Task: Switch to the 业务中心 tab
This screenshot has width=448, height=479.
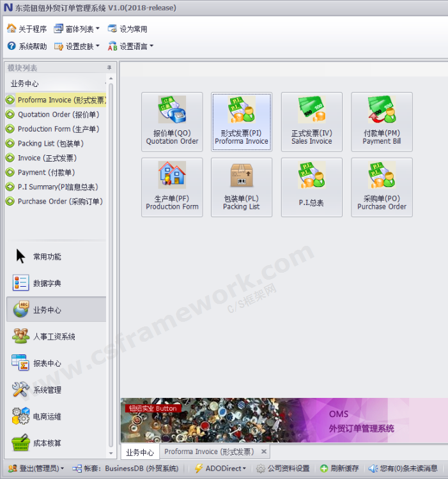Action: coord(139,452)
